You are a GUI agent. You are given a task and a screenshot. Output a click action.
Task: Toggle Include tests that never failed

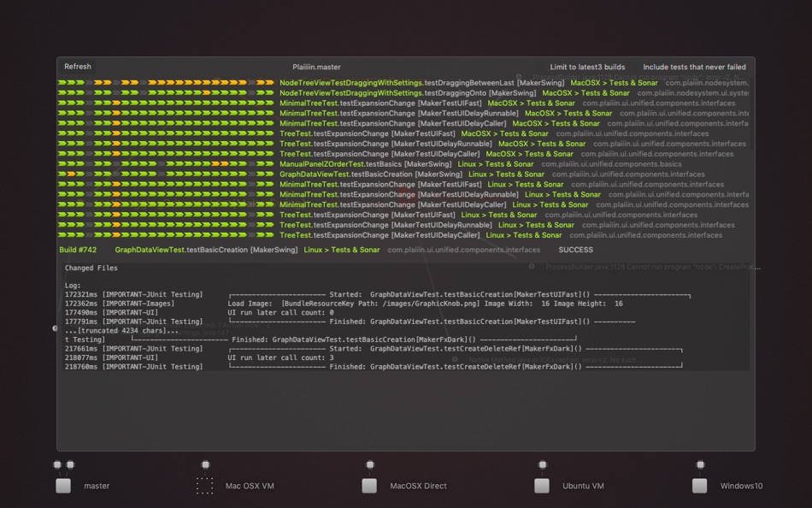(x=694, y=67)
